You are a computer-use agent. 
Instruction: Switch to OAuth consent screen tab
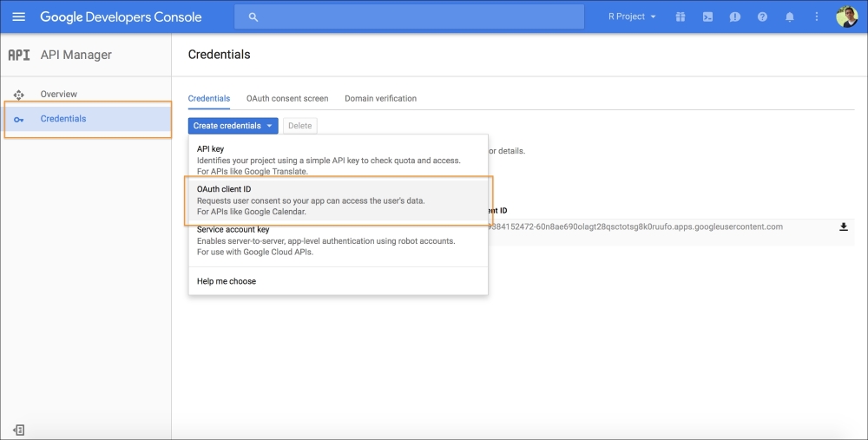click(x=287, y=99)
